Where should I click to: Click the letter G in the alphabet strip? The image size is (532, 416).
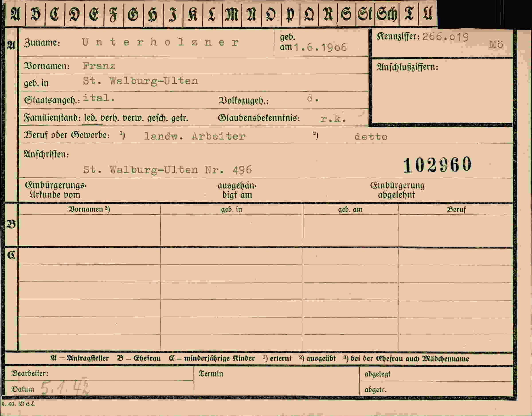tap(133, 14)
